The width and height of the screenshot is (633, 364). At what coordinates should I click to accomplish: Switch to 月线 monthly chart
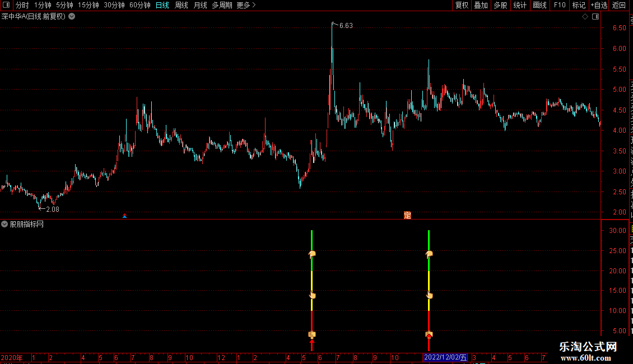coord(200,5)
